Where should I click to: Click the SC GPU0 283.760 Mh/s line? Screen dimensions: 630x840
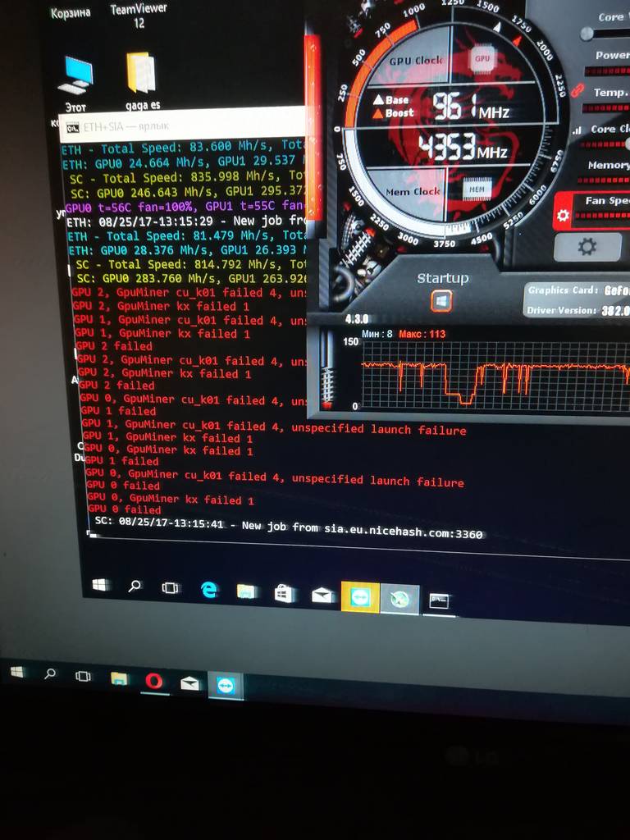tap(192, 278)
